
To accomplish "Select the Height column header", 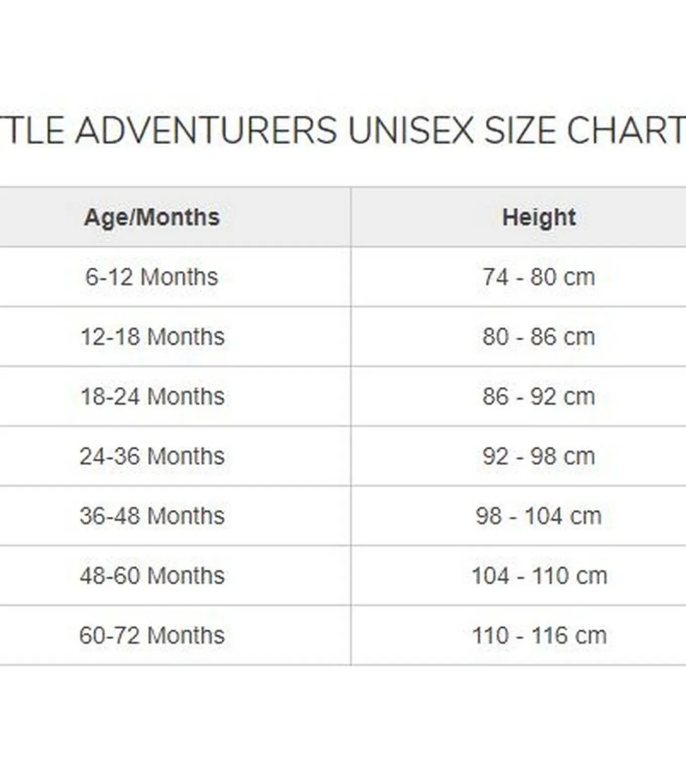I will (x=539, y=217).
